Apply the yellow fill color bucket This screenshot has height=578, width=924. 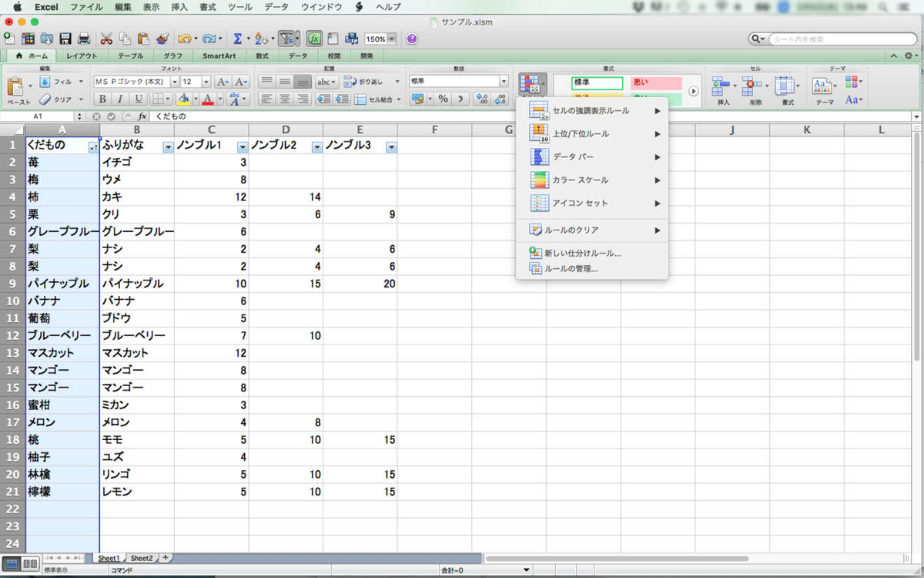pyautogui.click(x=182, y=99)
